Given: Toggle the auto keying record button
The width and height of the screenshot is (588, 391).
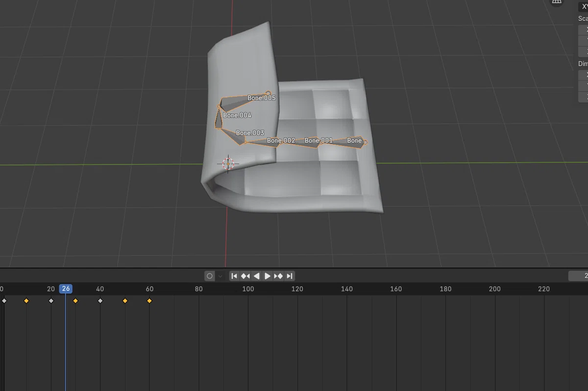Looking at the screenshot, I should pyautogui.click(x=210, y=276).
